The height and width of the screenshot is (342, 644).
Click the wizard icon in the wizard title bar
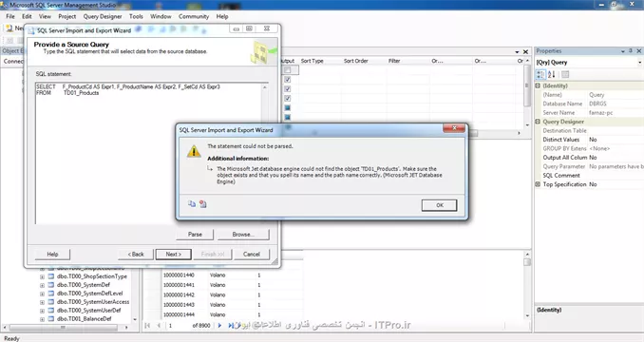[31, 30]
